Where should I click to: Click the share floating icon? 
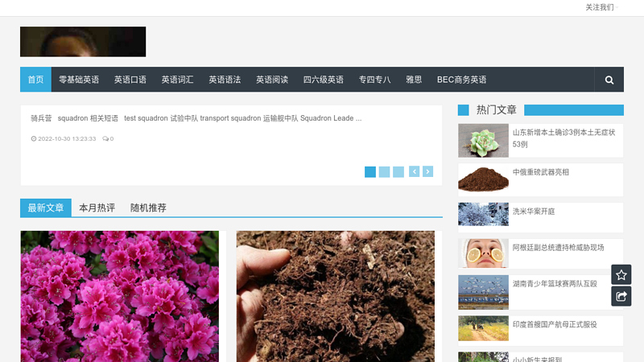tap(621, 296)
